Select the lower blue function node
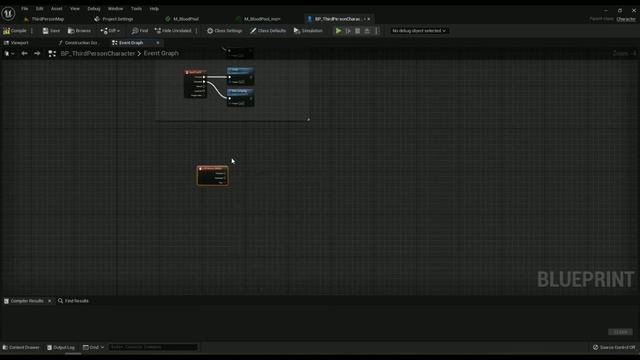 (240, 98)
